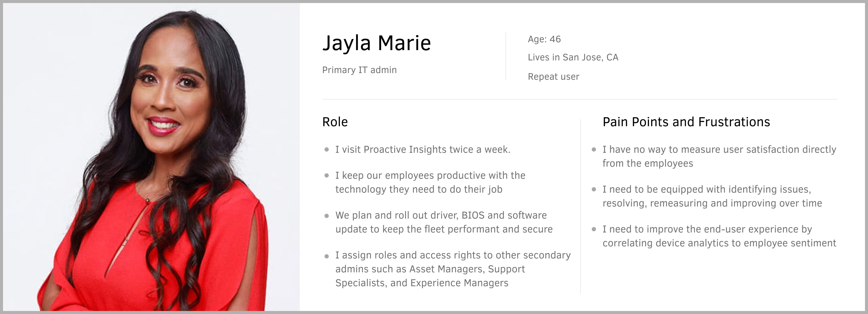Image resolution: width=868 pixels, height=314 pixels.
Task: Click the bullet dot beside "I keep our employees"
Action: tap(327, 175)
